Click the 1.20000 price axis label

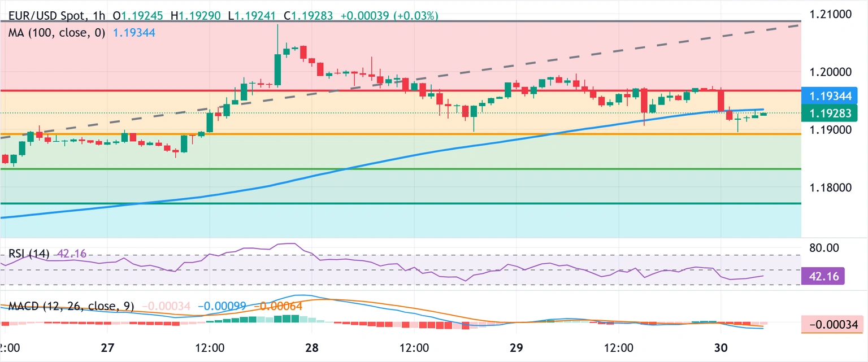(832, 72)
